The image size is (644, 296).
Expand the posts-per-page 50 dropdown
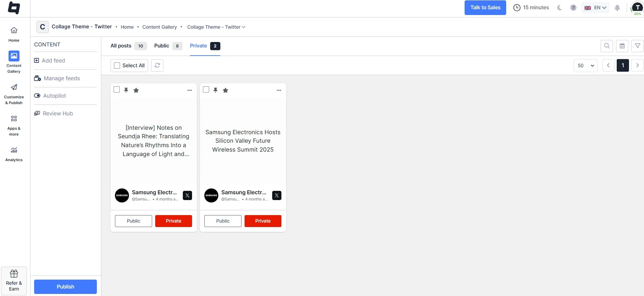(x=585, y=66)
